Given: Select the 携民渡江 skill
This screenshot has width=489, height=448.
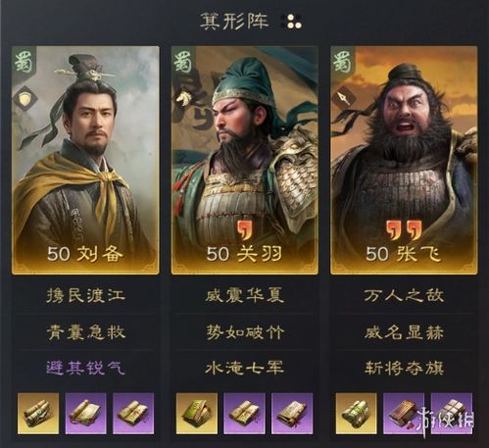Looking at the screenshot, I should [x=85, y=295].
